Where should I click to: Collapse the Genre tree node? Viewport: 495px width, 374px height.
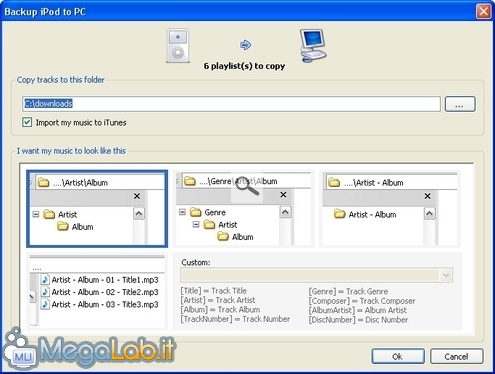click(182, 212)
